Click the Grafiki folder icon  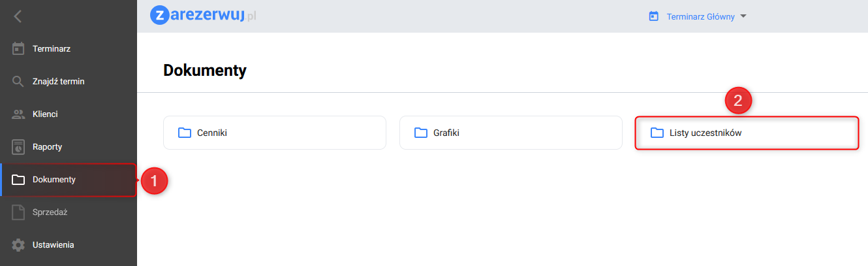421,133
